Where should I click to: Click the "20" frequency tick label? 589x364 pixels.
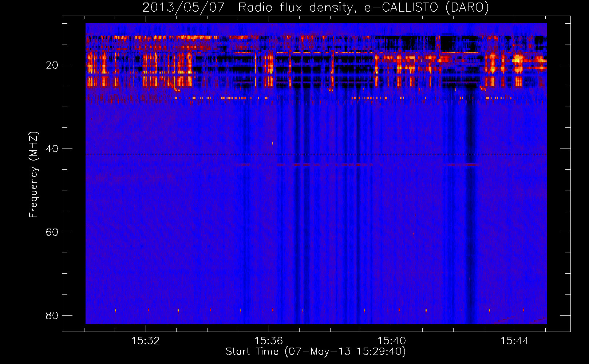click(x=52, y=65)
